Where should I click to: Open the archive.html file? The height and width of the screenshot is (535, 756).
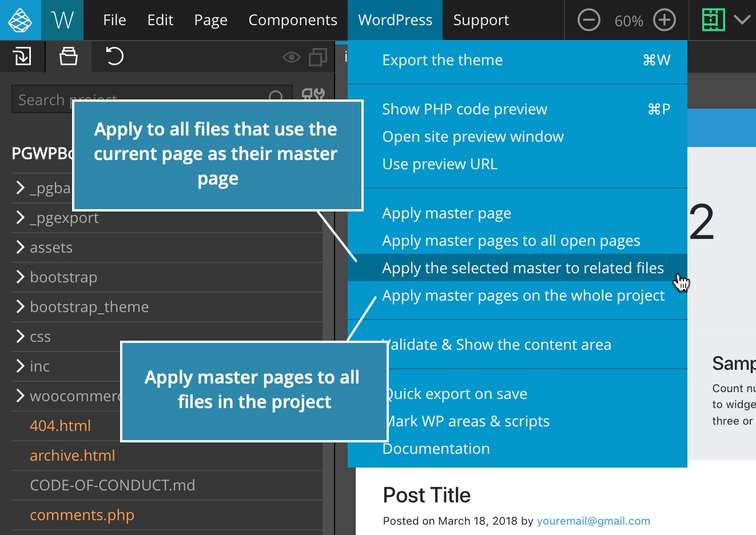pyautogui.click(x=73, y=456)
